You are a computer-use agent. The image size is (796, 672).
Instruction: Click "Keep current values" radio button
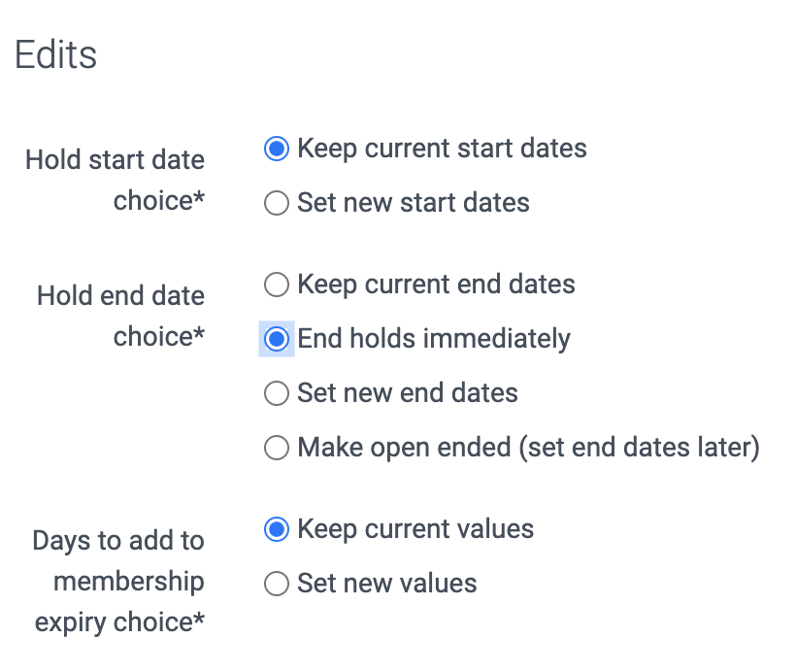point(276,529)
